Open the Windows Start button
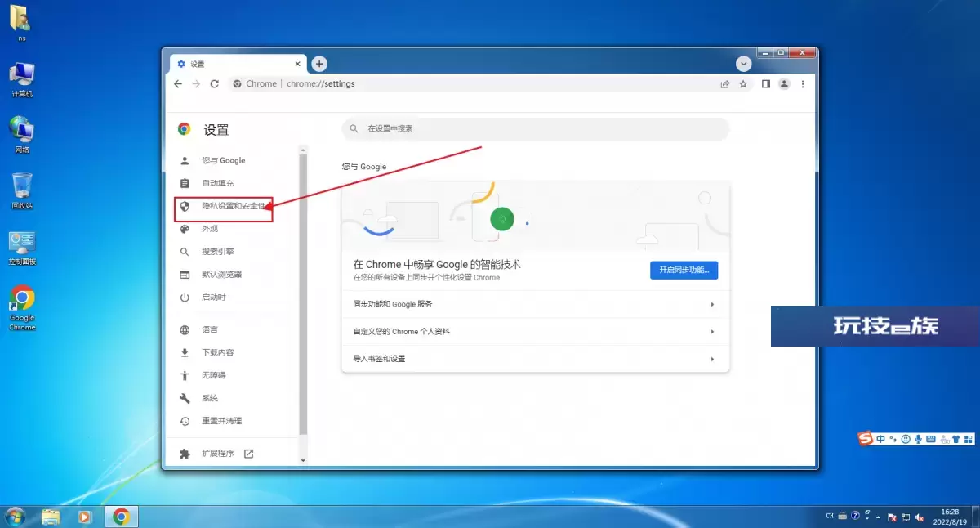Screen dimensions: 980x528 15,517
